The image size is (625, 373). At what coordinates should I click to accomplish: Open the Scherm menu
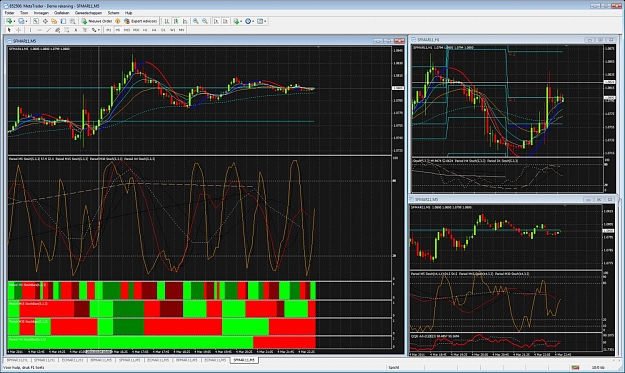(114, 13)
